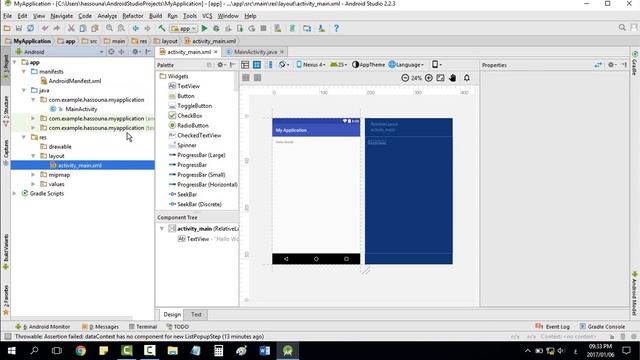Open the Language dropdown in designer
Screen dimensions: 640x360
[407, 64]
